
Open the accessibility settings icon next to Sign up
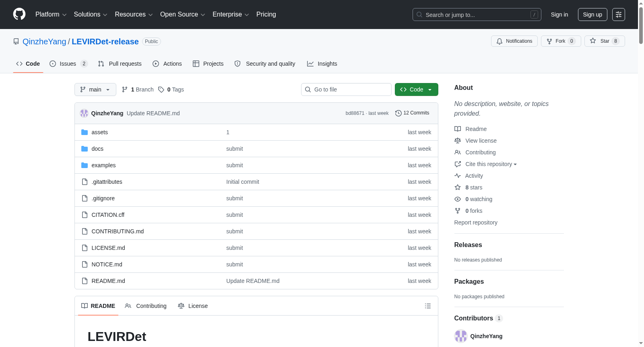[619, 15]
